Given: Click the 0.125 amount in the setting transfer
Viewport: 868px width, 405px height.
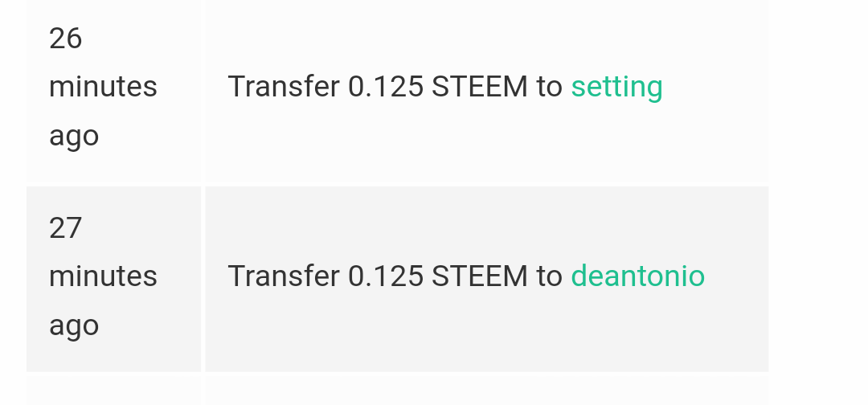Looking at the screenshot, I should [x=385, y=87].
